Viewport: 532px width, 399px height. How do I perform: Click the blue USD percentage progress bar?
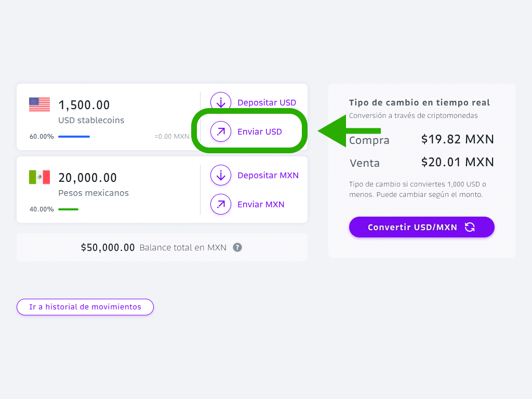pyautogui.click(x=74, y=137)
